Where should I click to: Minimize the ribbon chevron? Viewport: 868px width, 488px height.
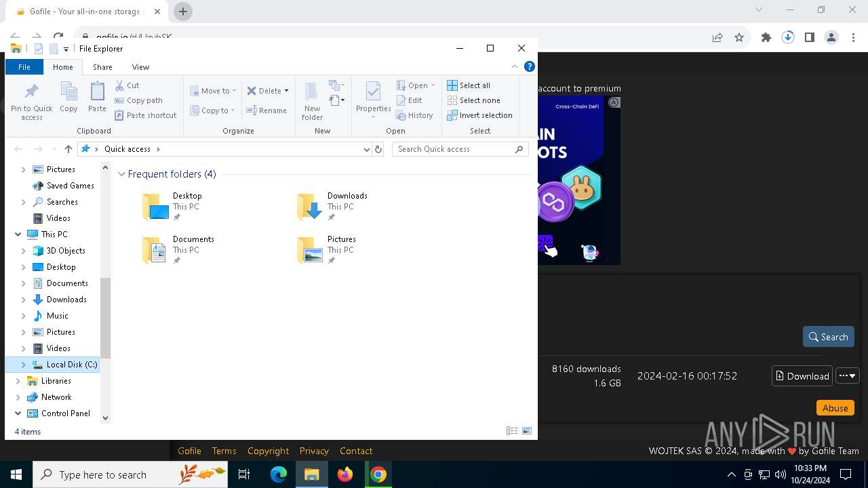[x=515, y=66]
